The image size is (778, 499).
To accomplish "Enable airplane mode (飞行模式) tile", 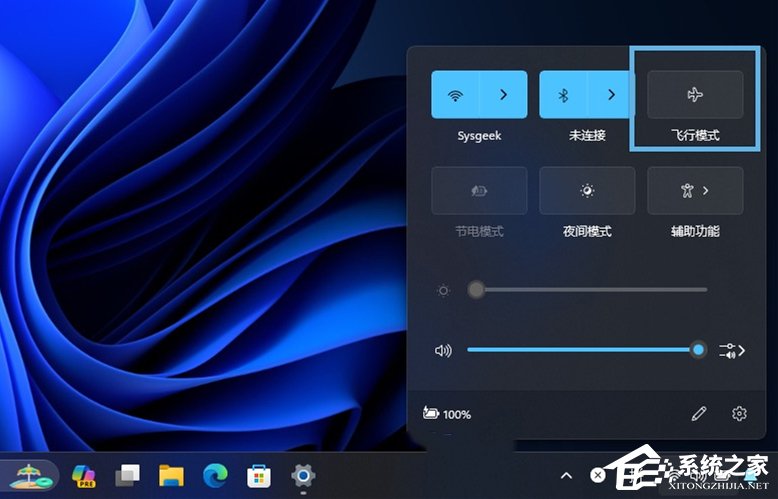I will [695, 94].
